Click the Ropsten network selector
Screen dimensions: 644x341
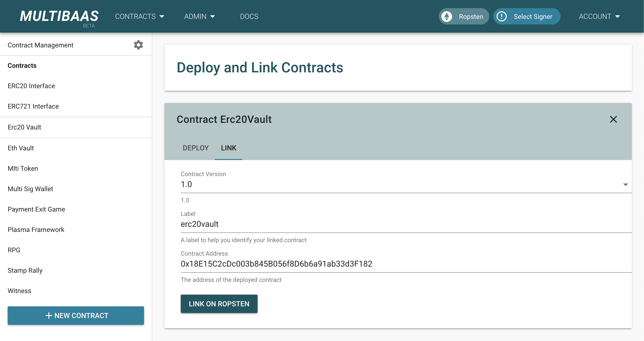coord(471,16)
